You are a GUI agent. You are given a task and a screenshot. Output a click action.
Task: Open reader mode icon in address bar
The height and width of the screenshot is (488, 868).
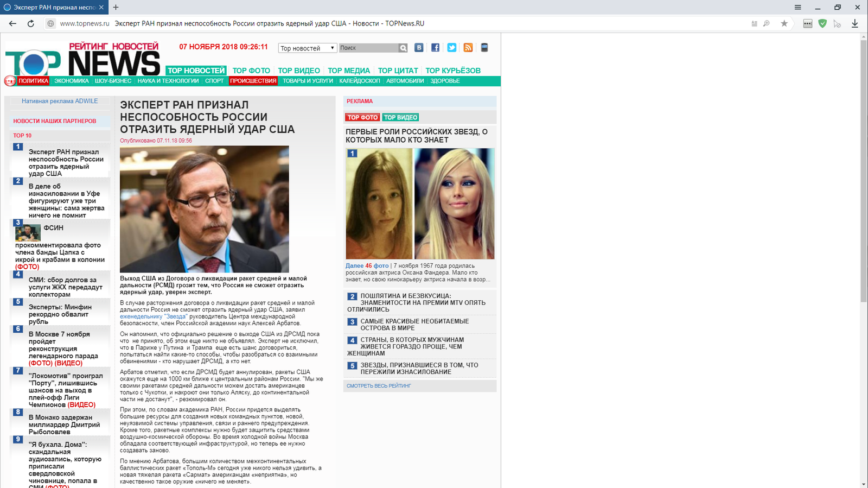point(754,23)
